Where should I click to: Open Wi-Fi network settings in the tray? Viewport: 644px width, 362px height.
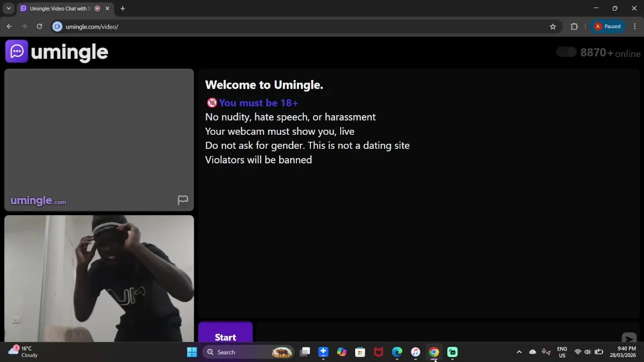click(578, 352)
